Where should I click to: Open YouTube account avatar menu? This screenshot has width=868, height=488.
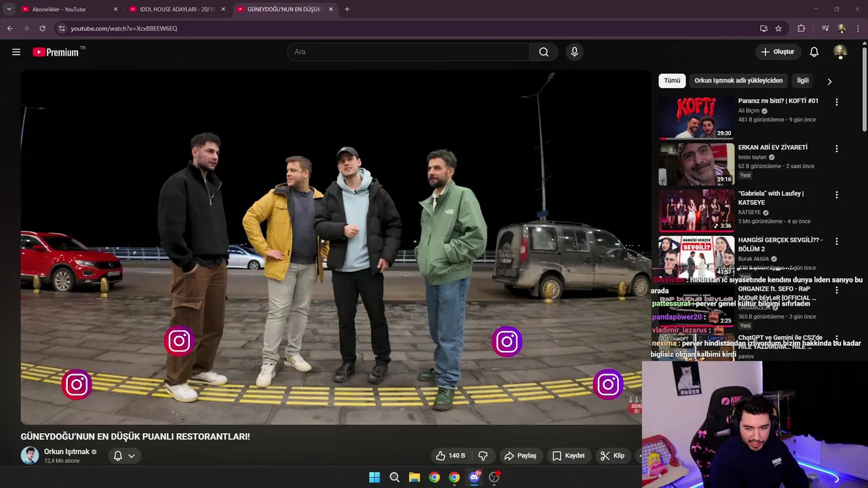840,52
